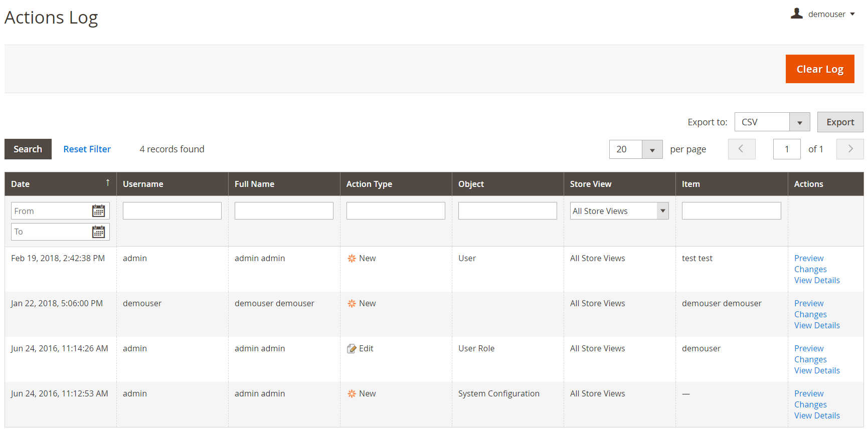This screenshot has height=433, width=868.
Task: Open the From date calendar picker
Action: pos(98,211)
